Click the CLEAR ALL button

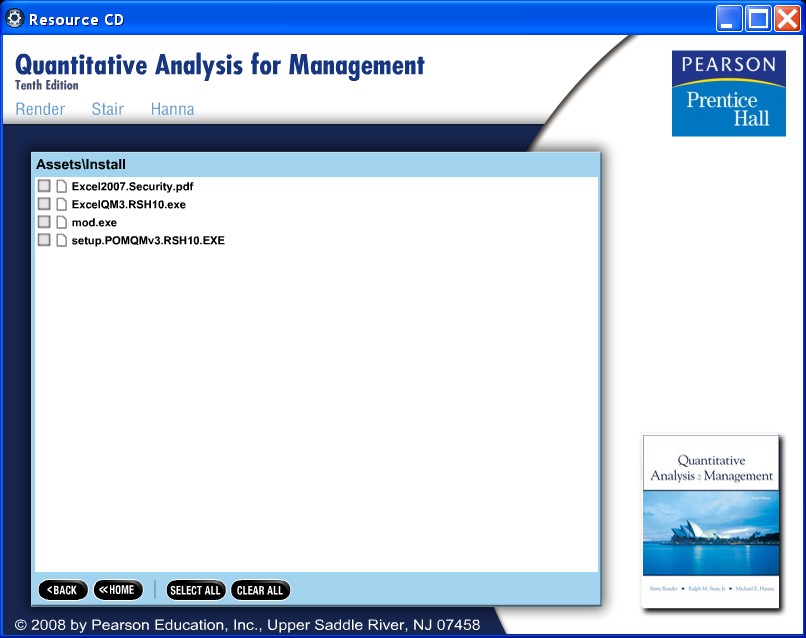(x=260, y=590)
